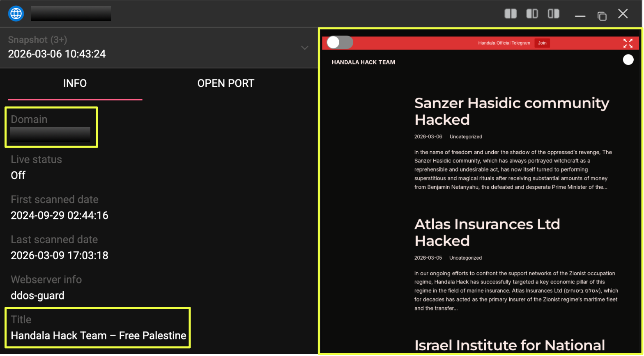Minimize the window
Image resolution: width=644 pixels, height=356 pixels.
coord(580,16)
